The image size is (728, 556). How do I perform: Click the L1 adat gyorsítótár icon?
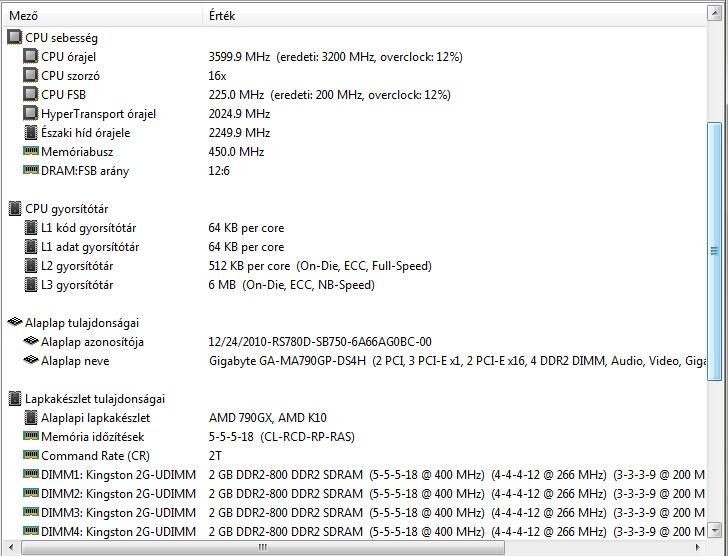[x=31, y=247]
